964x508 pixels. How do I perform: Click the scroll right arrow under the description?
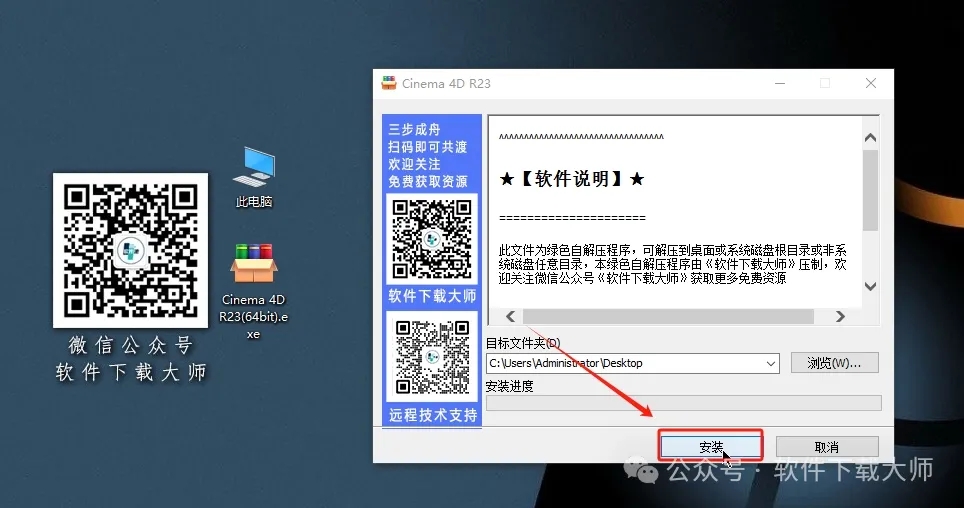tap(840, 316)
